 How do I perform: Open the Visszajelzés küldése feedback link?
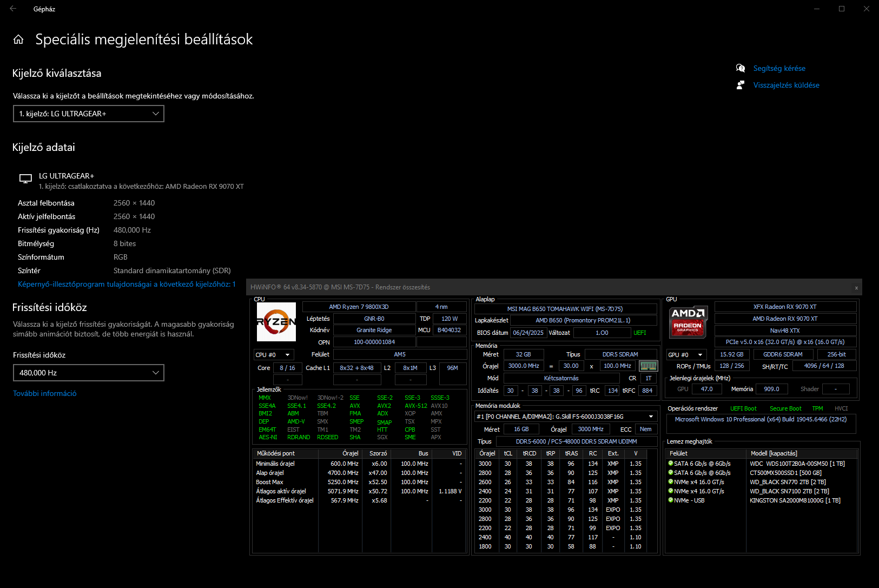787,85
